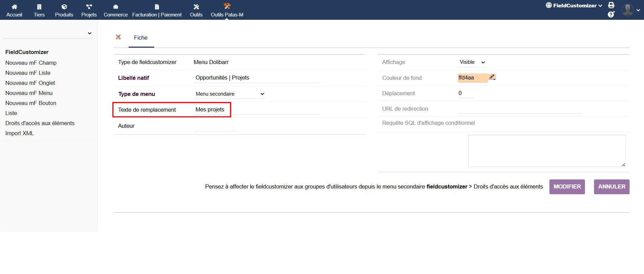Open the Produits cube icon
Image resolution: width=644 pixels, height=274 pixels.
64,7
